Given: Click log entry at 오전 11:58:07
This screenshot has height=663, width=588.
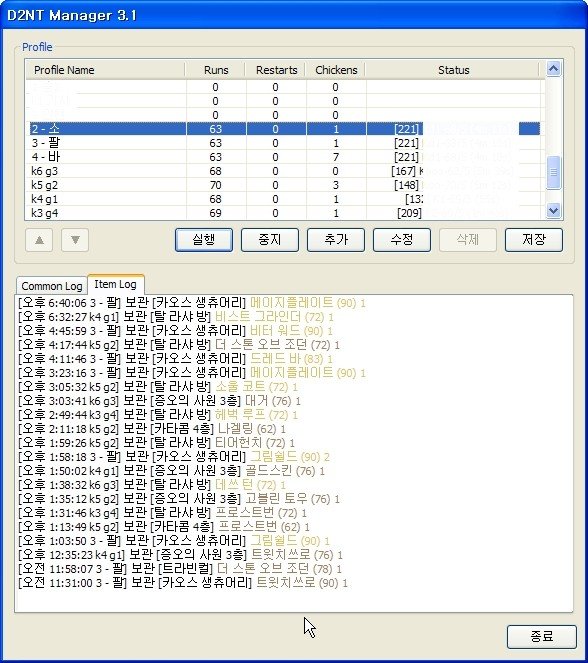Looking at the screenshot, I should click(x=180, y=568).
